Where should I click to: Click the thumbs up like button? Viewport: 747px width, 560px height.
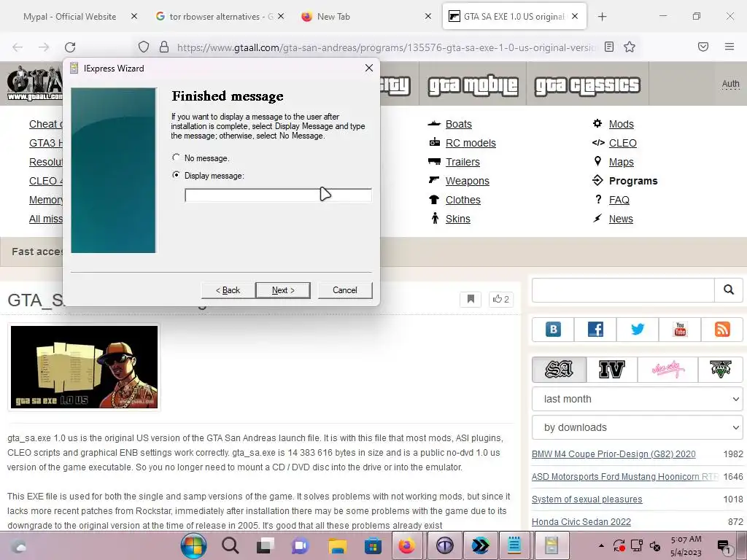501,299
